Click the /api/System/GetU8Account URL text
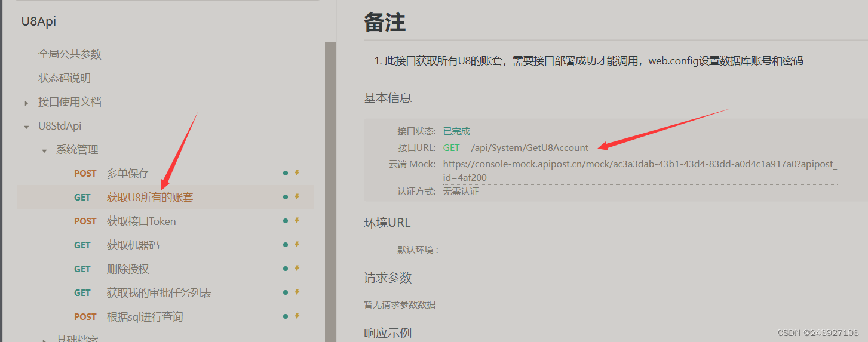This screenshot has width=868, height=342. [529, 148]
